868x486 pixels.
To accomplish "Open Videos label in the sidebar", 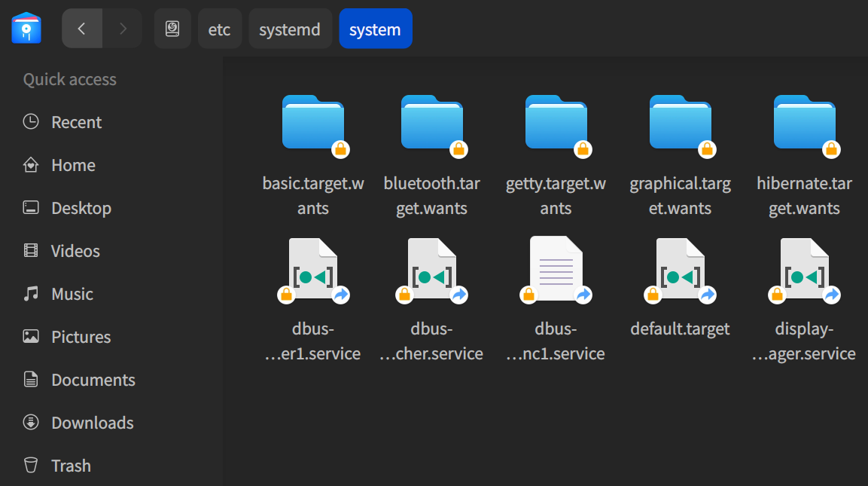I will click(x=75, y=251).
